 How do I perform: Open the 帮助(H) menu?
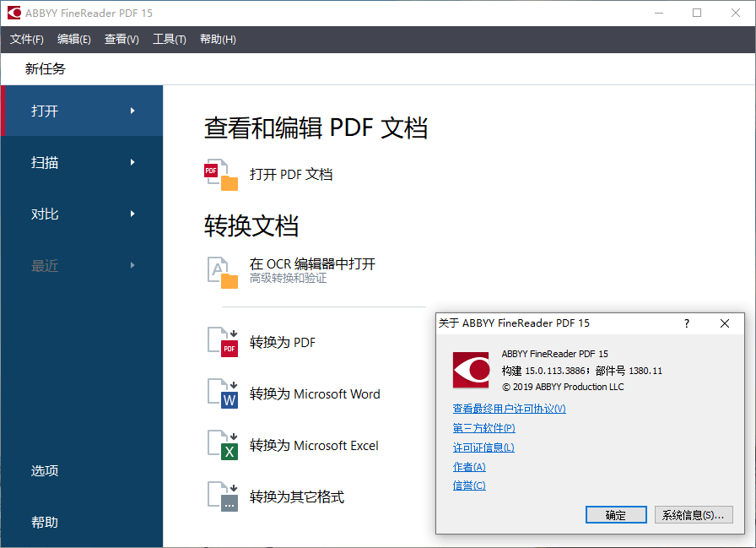click(x=218, y=39)
